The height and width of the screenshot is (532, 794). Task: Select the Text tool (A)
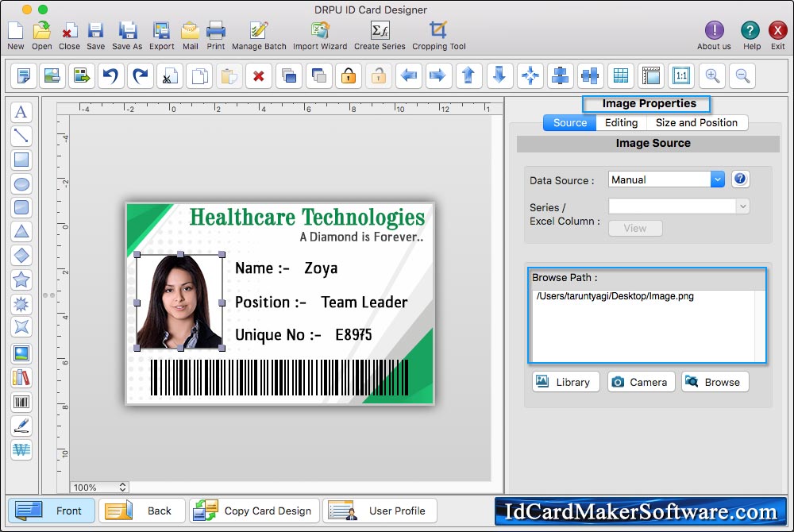(x=21, y=112)
